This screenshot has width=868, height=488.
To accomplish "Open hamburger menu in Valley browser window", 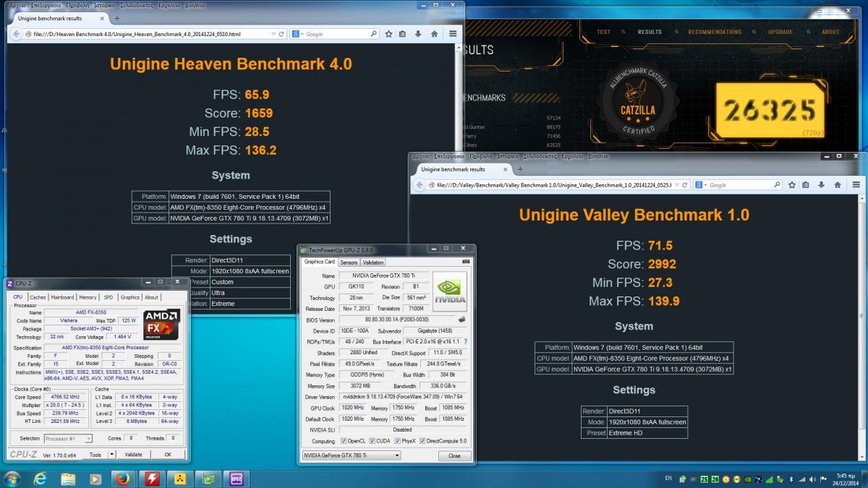I will point(856,184).
